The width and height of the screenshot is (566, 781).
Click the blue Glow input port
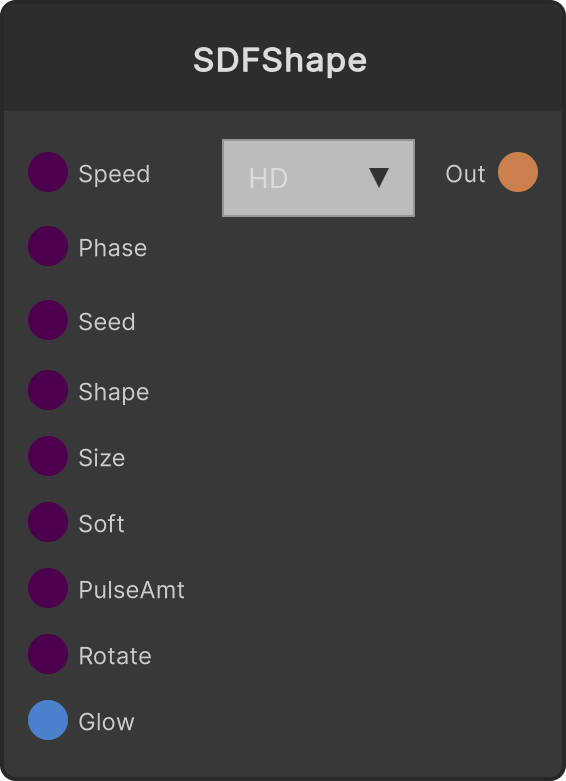[48, 720]
